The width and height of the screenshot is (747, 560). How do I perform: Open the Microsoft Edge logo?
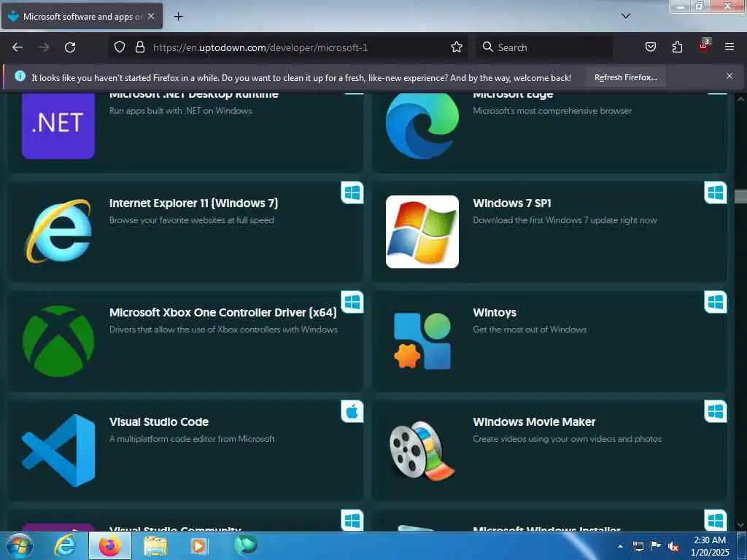point(422,125)
